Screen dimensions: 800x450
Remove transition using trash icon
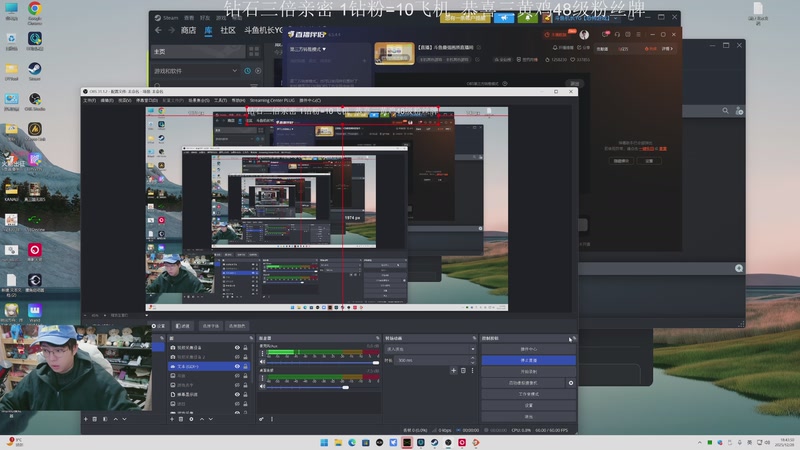(x=463, y=370)
